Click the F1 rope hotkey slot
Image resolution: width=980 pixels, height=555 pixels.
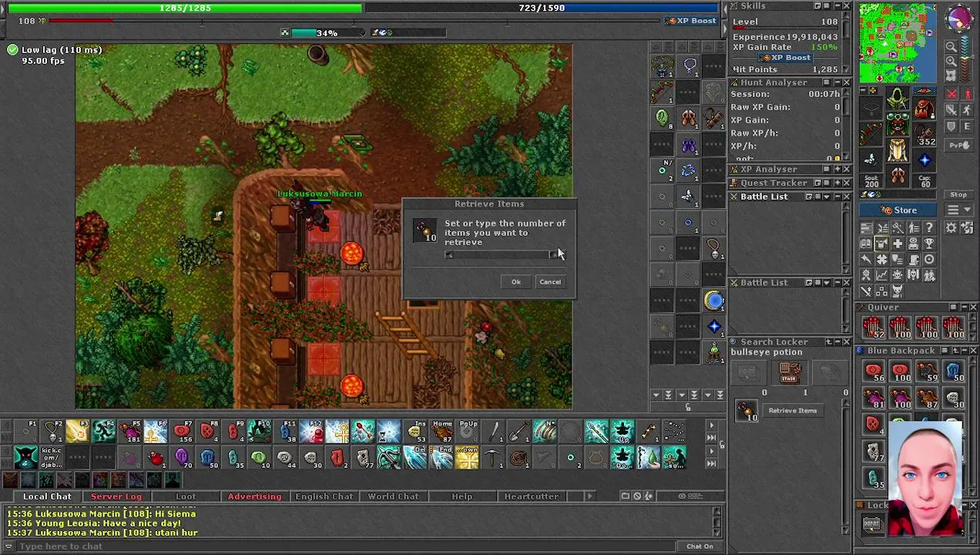click(26, 431)
